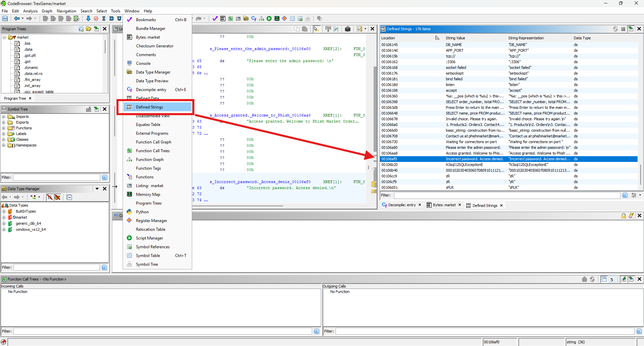Viewport: 644px width, 346px height.
Task: Click the String Value column header
Action: (x=455, y=38)
